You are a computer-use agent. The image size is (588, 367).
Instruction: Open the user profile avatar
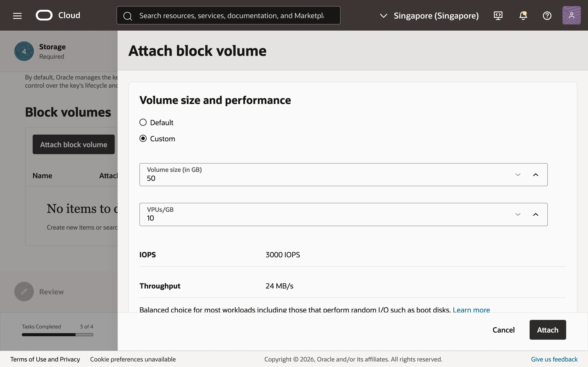571,15
